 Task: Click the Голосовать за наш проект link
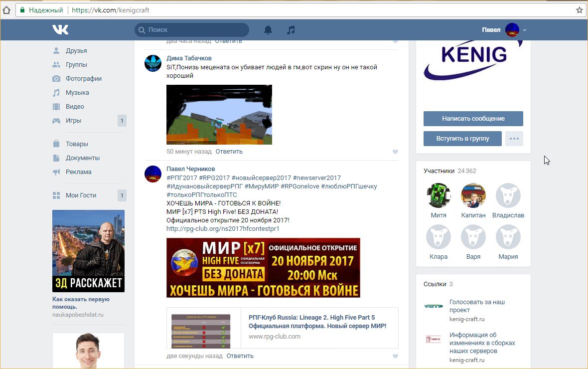[x=477, y=306]
